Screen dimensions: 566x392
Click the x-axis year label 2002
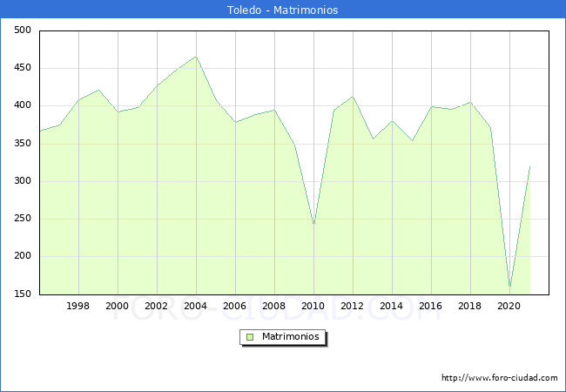point(156,306)
